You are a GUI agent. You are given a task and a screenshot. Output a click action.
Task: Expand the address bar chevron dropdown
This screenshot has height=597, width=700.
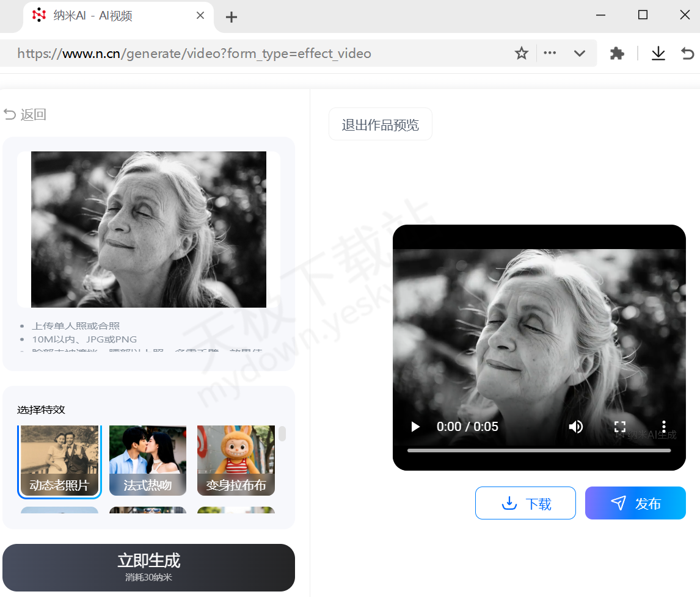(x=580, y=54)
